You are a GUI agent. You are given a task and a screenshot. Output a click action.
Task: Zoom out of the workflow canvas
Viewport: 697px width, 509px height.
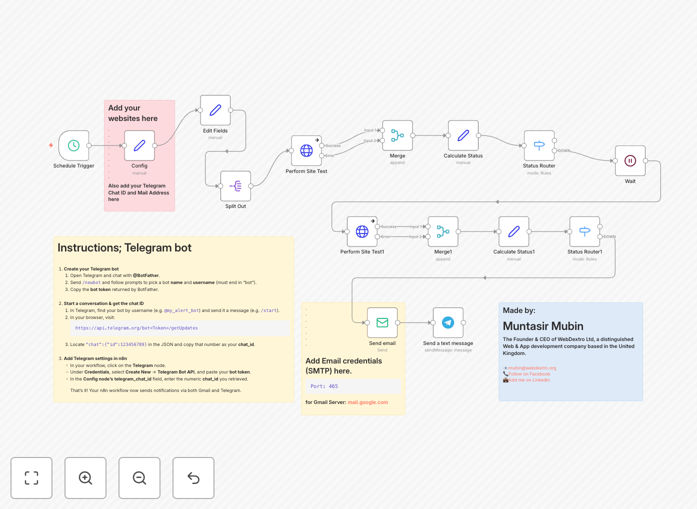point(140,478)
